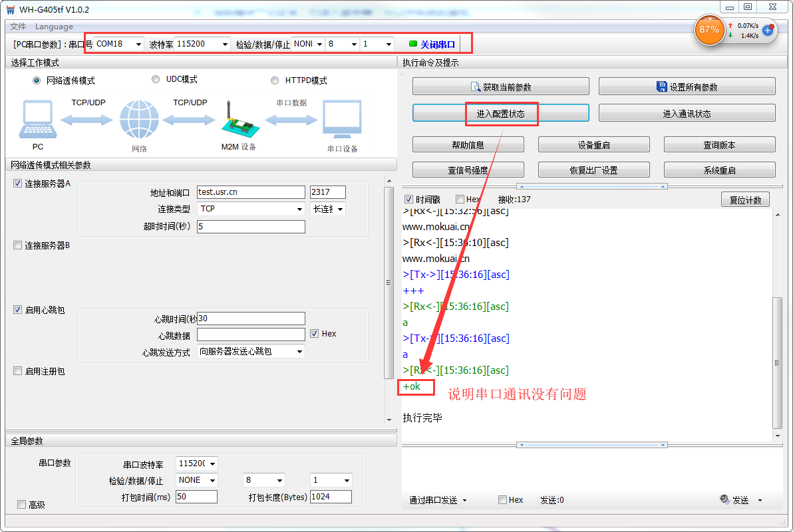Click the test.usr.cn address input field

click(250, 192)
